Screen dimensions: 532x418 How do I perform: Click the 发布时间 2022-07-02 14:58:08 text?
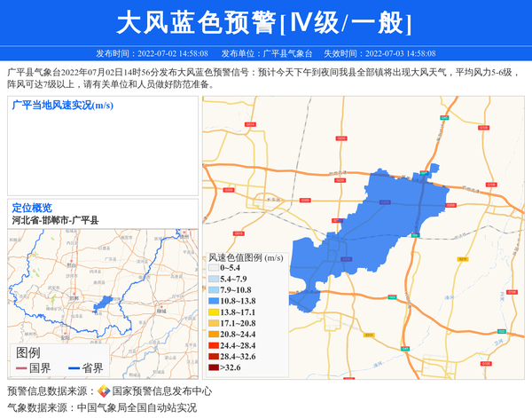152,53
